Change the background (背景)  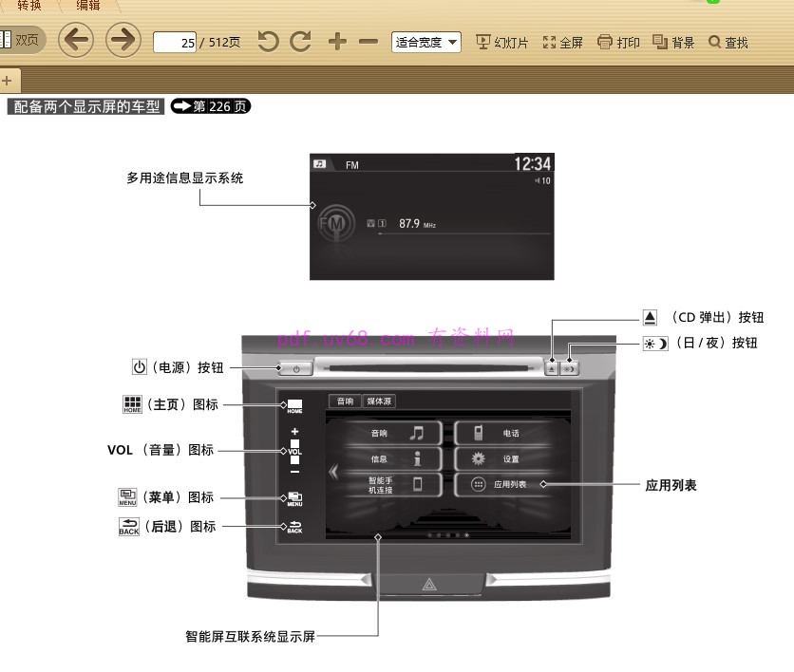673,42
